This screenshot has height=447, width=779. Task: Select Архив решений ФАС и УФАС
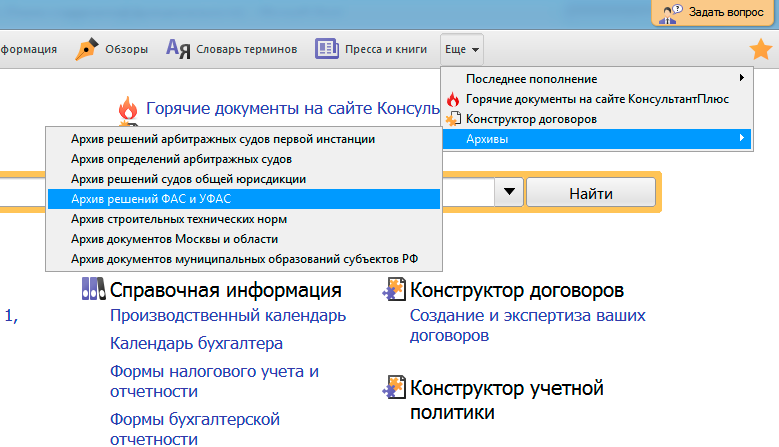[x=244, y=199]
